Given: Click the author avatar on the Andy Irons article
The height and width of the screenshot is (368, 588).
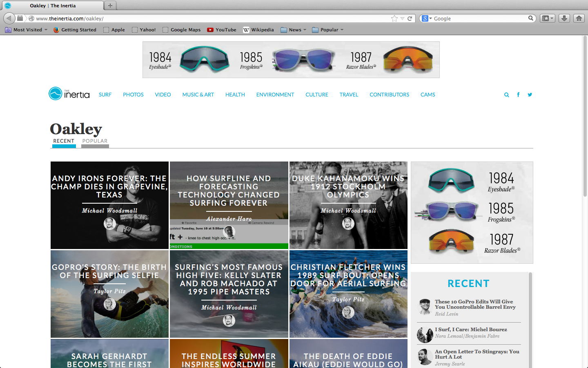Looking at the screenshot, I should pos(109,224).
